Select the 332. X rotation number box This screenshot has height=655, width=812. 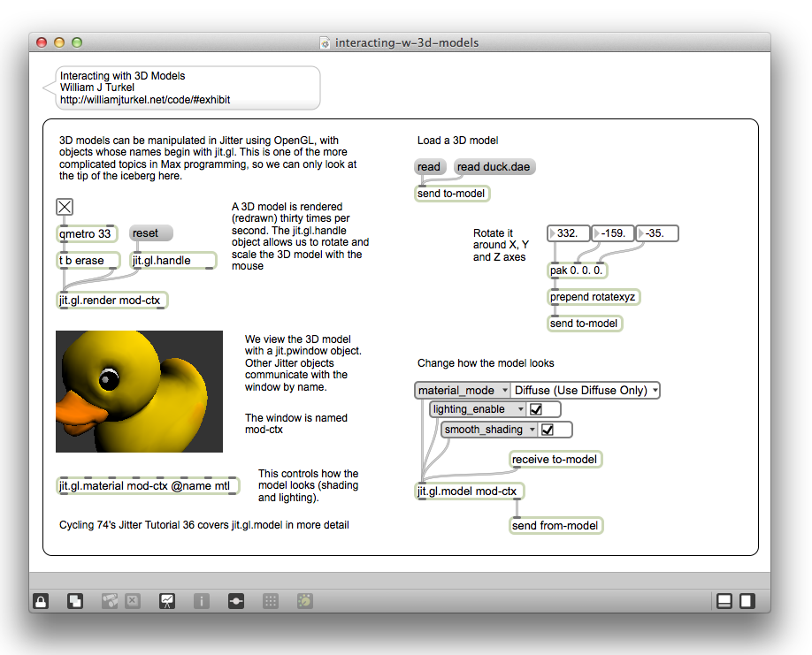[x=568, y=233]
